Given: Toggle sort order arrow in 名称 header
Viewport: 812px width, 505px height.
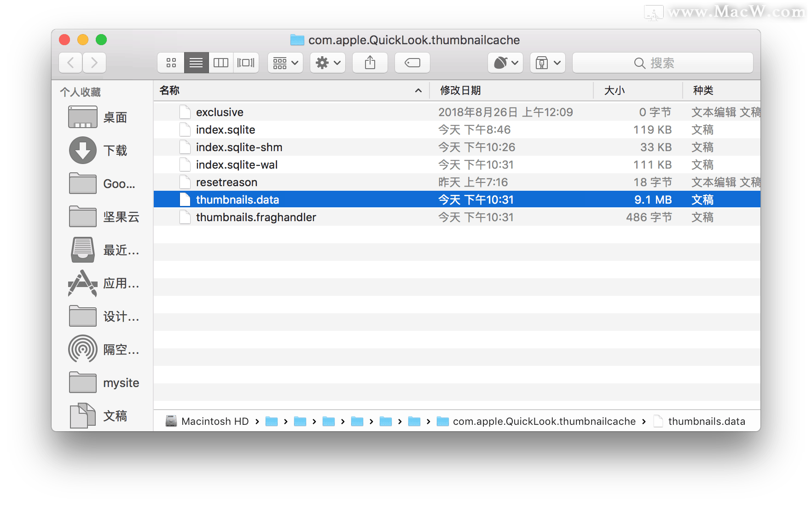Looking at the screenshot, I should click(x=418, y=91).
